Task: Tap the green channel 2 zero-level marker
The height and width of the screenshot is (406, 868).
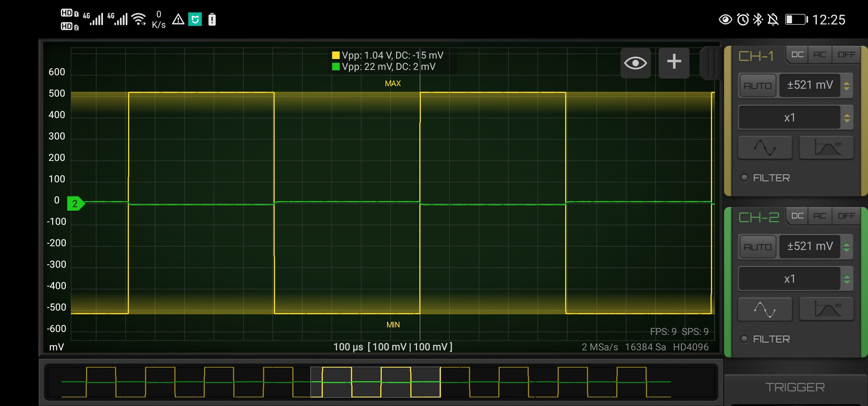Action: (x=76, y=204)
